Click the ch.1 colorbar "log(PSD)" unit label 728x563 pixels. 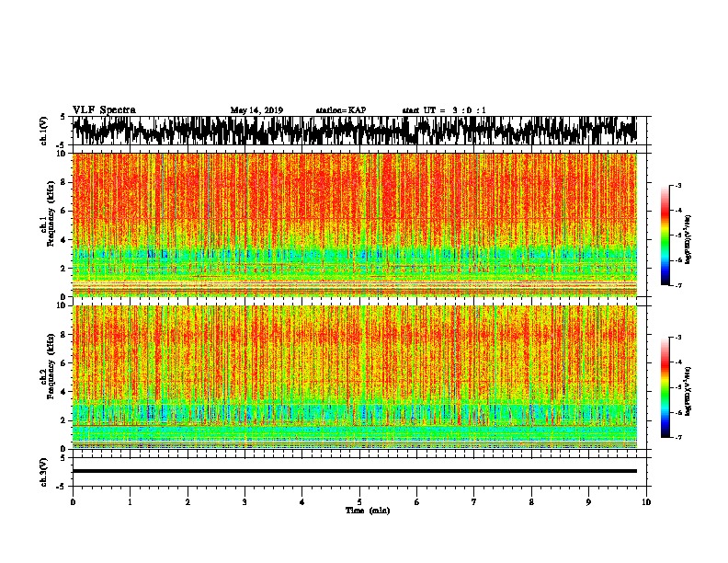(688, 239)
